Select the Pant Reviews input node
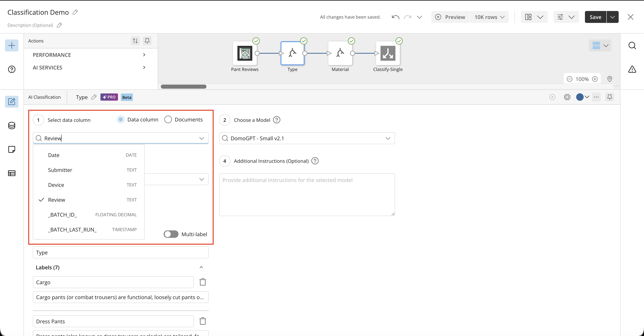Viewport: 644px width, 336px height. pos(245,53)
